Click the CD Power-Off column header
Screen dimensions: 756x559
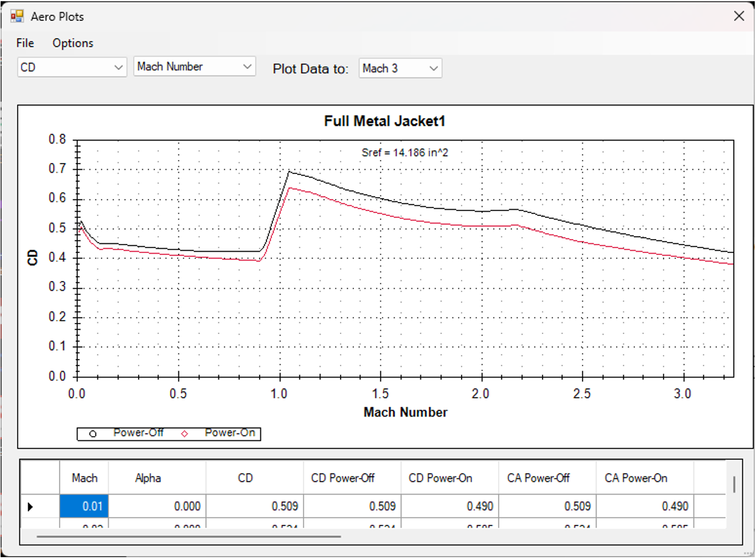click(x=342, y=478)
